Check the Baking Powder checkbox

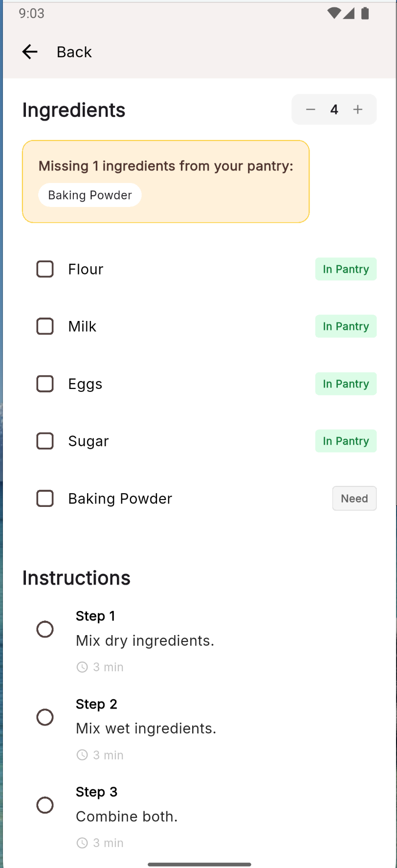tap(45, 499)
